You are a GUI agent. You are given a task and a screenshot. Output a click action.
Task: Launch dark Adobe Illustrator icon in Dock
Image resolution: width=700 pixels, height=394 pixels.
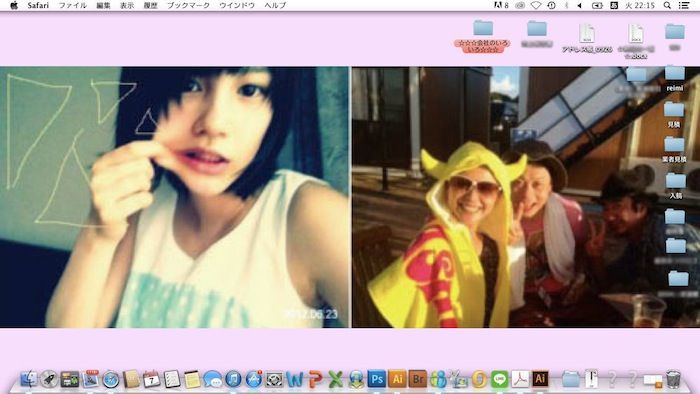point(540,379)
